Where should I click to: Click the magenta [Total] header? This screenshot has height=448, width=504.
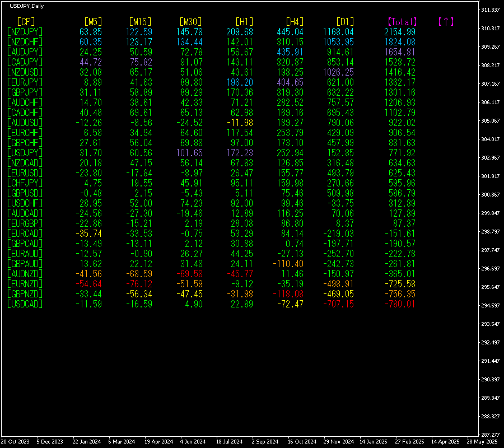[x=402, y=22]
